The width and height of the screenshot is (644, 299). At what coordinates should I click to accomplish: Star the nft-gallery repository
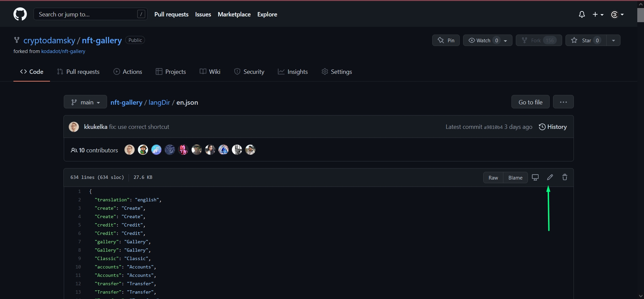tap(586, 41)
